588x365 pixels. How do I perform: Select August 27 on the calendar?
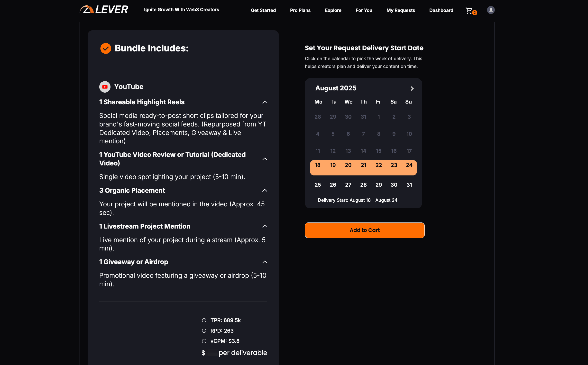point(348,185)
